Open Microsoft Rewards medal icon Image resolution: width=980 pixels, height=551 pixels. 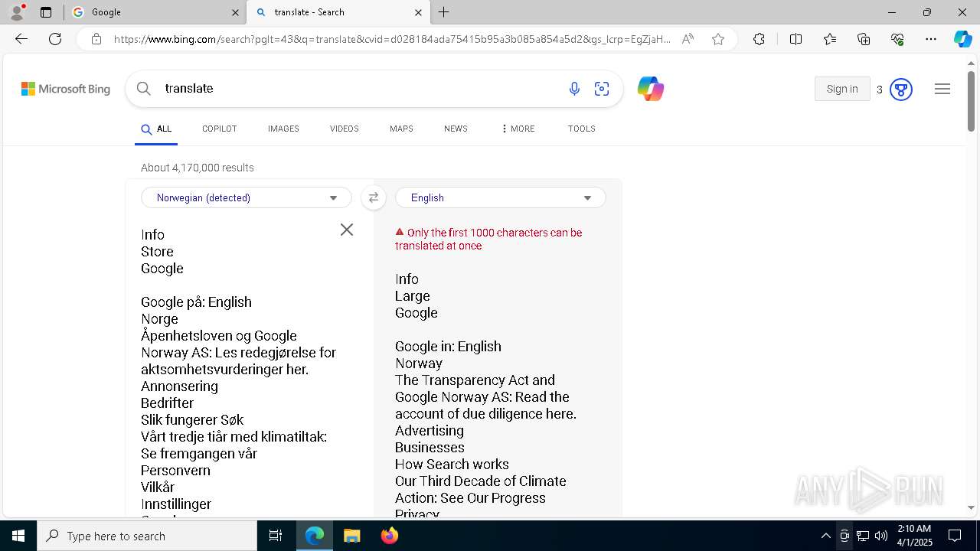tap(901, 90)
